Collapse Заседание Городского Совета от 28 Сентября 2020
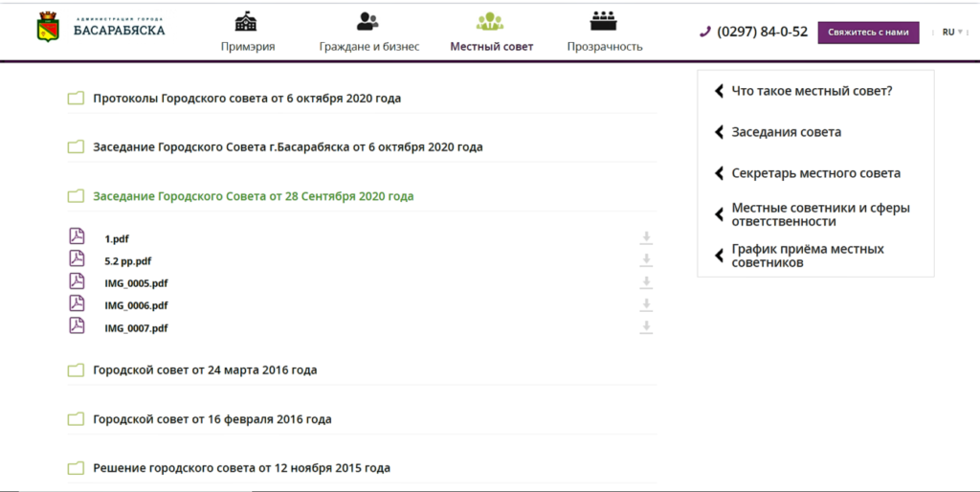 click(x=253, y=196)
